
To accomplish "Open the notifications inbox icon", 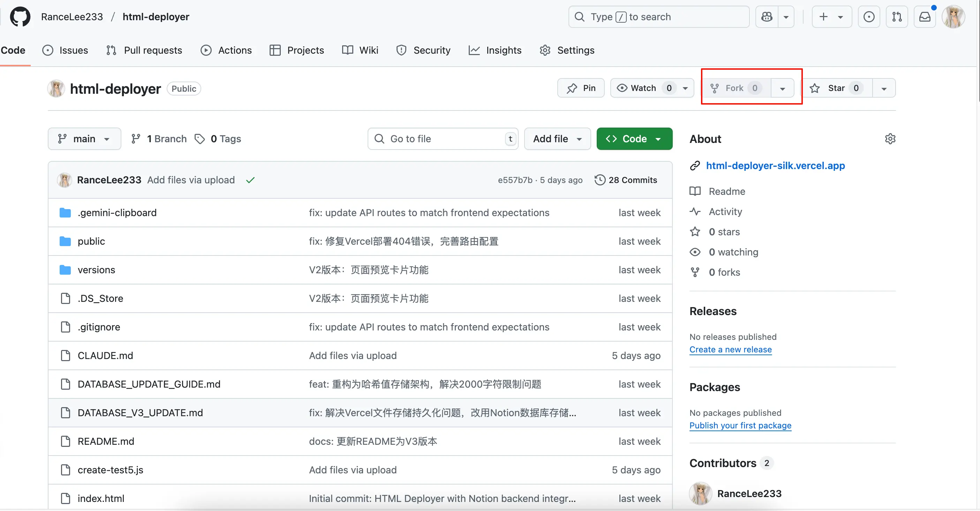I will pos(925,17).
